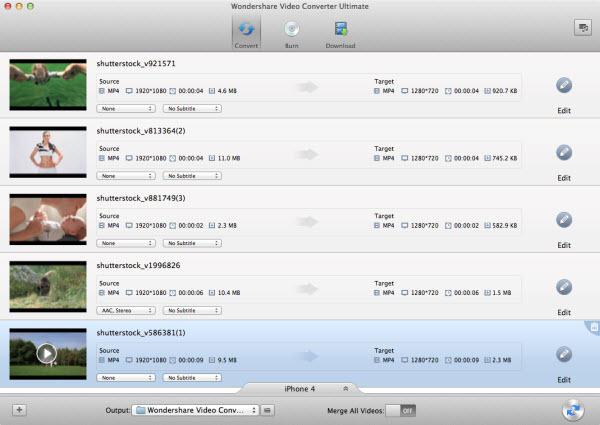The height and width of the screenshot is (425, 600).
Task: Click source size 10.4 MB value
Action: pyautogui.click(x=229, y=293)
